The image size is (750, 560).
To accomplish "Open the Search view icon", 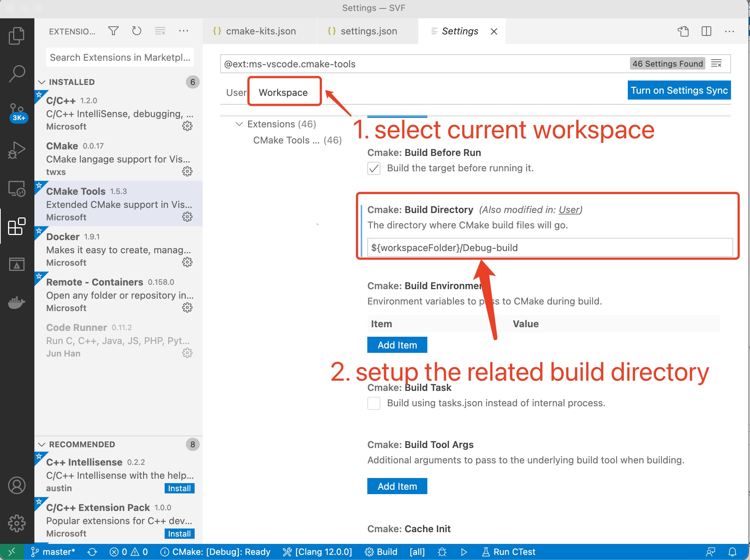I will pyautogui.click(x=16, y=74).
